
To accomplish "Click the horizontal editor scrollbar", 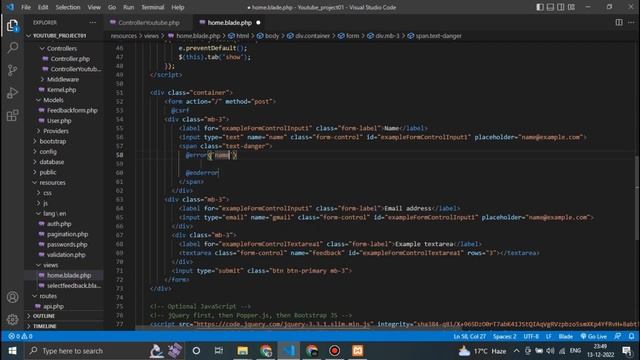I will (x=298, y=328).
